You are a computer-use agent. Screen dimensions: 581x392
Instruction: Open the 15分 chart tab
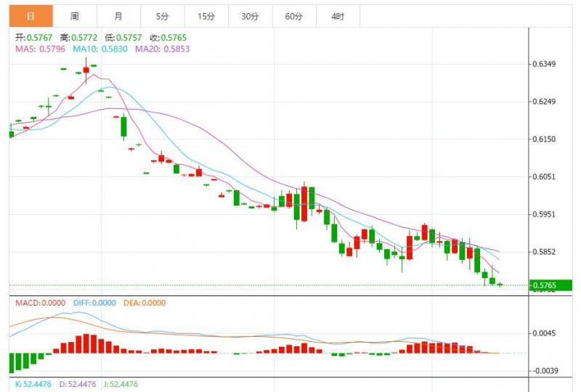pos(206,16)
